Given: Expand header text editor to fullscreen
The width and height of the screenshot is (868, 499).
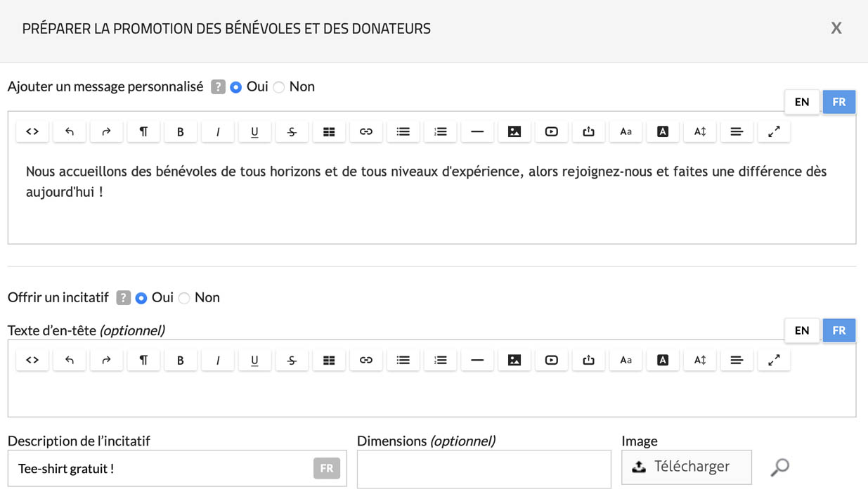Looking at the screenshot, I should coord(774,360).
